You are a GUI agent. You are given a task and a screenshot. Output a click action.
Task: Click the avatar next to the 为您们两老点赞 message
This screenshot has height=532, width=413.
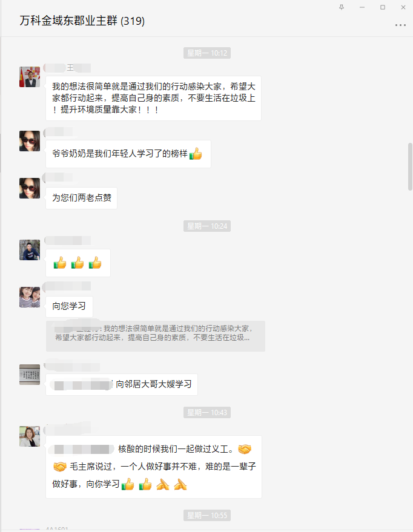point(30,188)
